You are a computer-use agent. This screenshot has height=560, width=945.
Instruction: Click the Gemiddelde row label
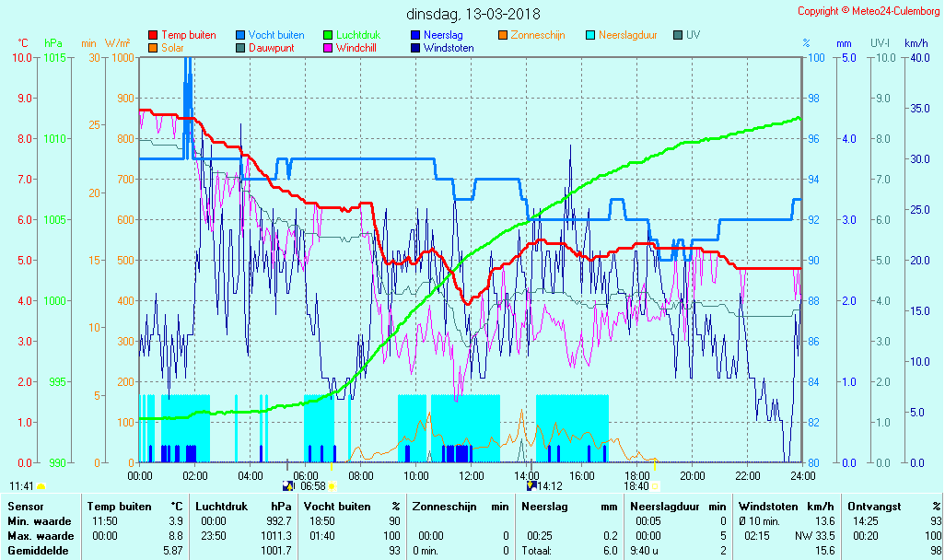pyautogui.click(x=36, y=551)
